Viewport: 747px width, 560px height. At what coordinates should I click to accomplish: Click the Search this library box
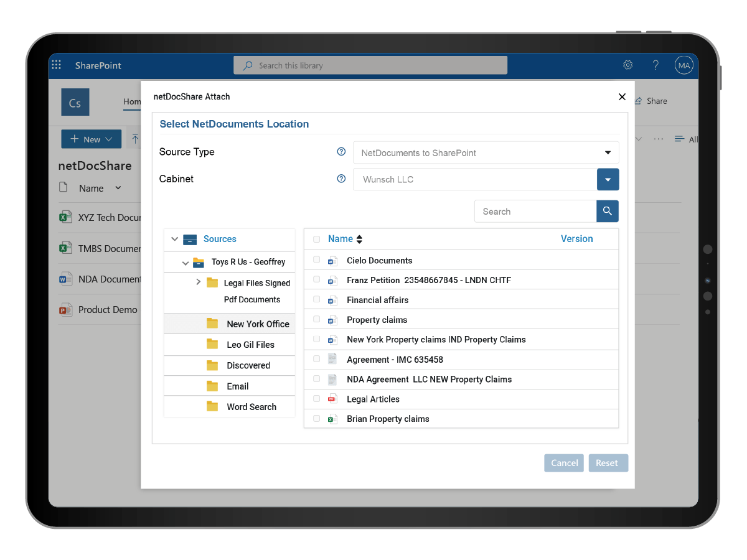370,65
